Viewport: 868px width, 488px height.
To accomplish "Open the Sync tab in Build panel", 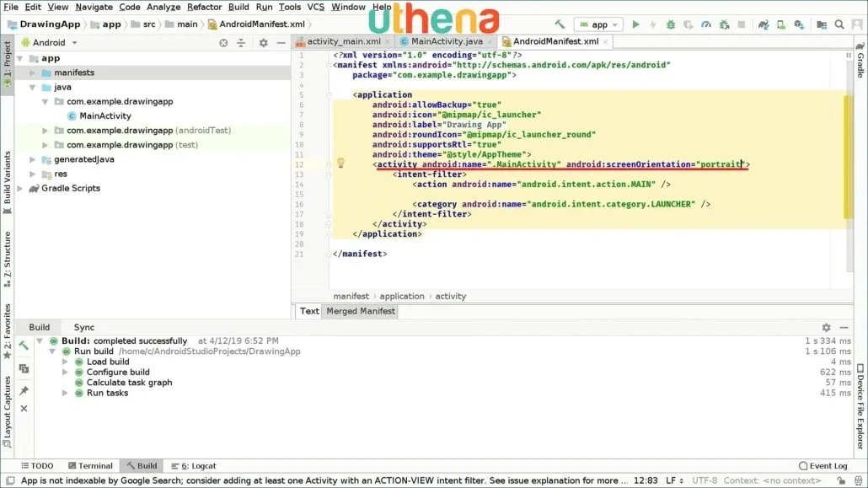I will [x=84, y=327].
